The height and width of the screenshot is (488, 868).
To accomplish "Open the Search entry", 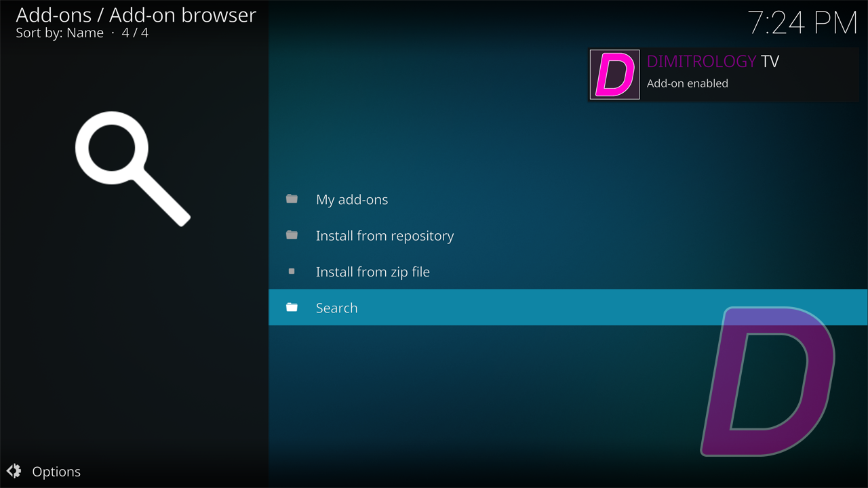I will point(568,307).
